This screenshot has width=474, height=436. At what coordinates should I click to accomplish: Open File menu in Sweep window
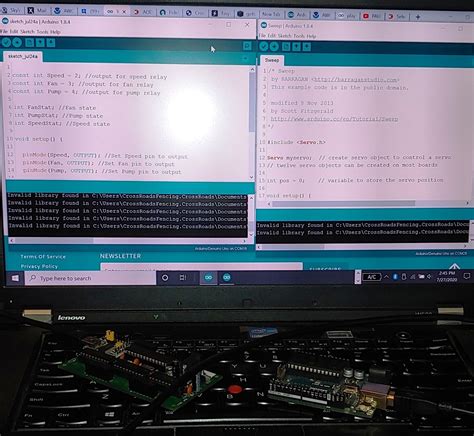pos(262,35)
